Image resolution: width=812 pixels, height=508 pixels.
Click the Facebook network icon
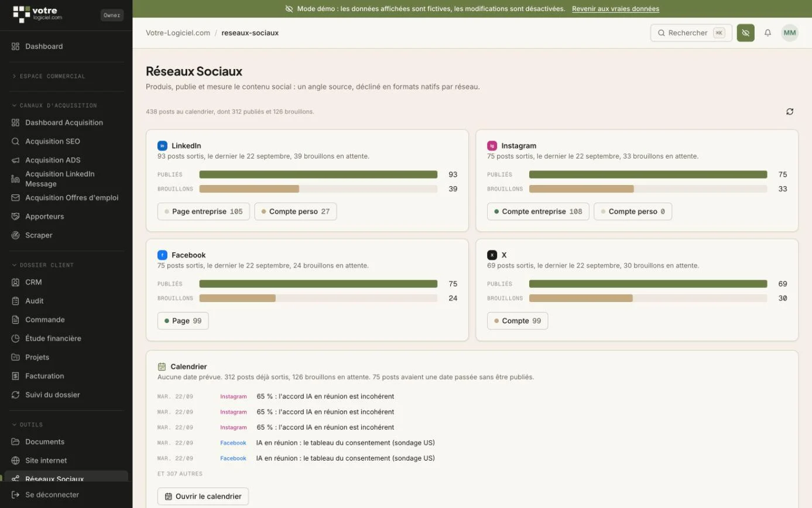point(162,255)
